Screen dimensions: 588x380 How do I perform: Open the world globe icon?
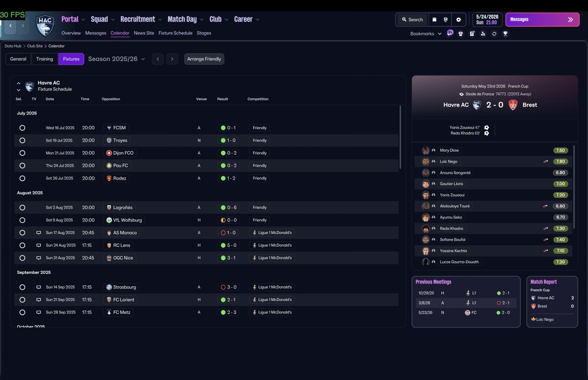pos(446,20)
